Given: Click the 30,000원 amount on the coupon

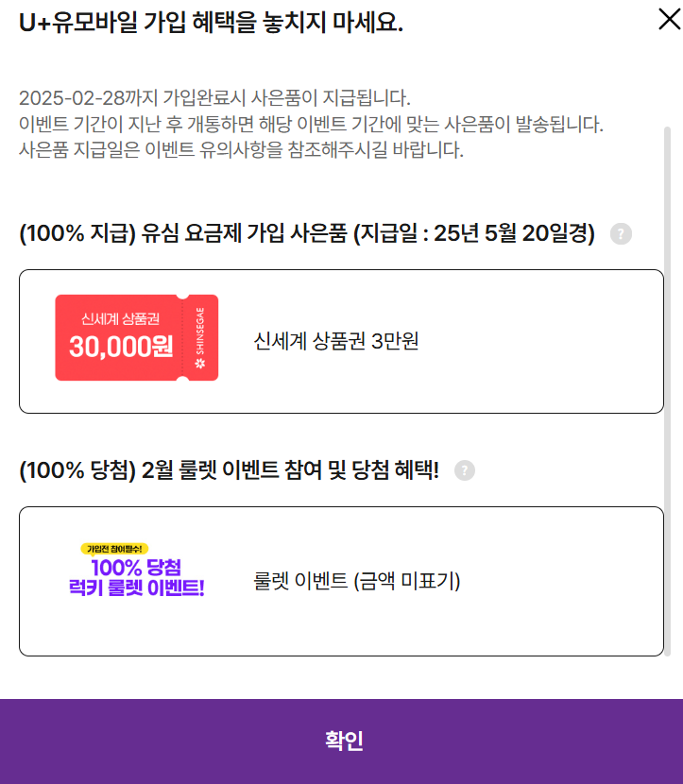Looking at the screenshot, I should pyautogui.click(x=121, y=347).
